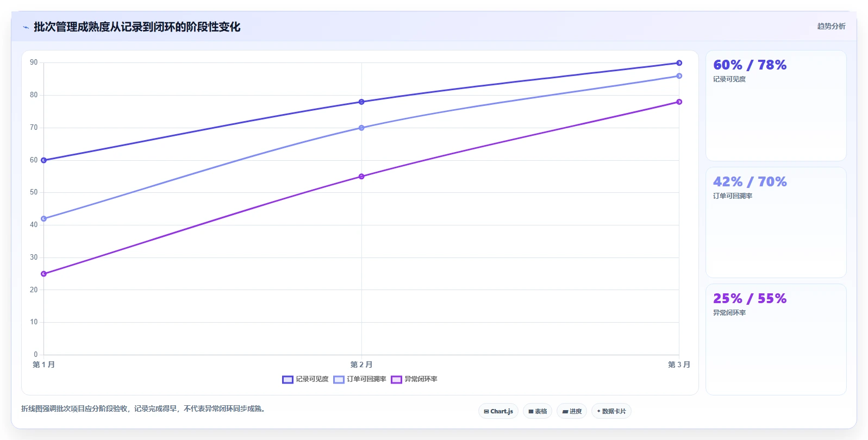Click the 趋势分析 label in the header
The image size is (868, 440).
tap(831, 26)
